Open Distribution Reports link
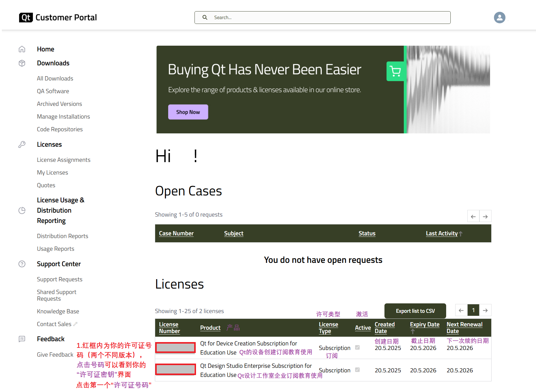The image size is (536, 392). coord(62,236)
